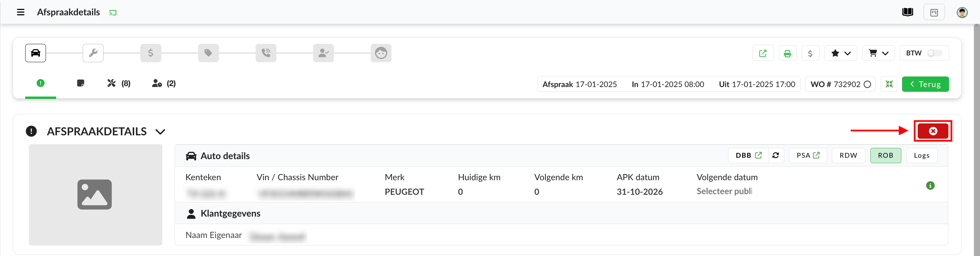Screen dimensions: 980x256
Task: Switch to the tools tab (8)
Action: point(119,84)
